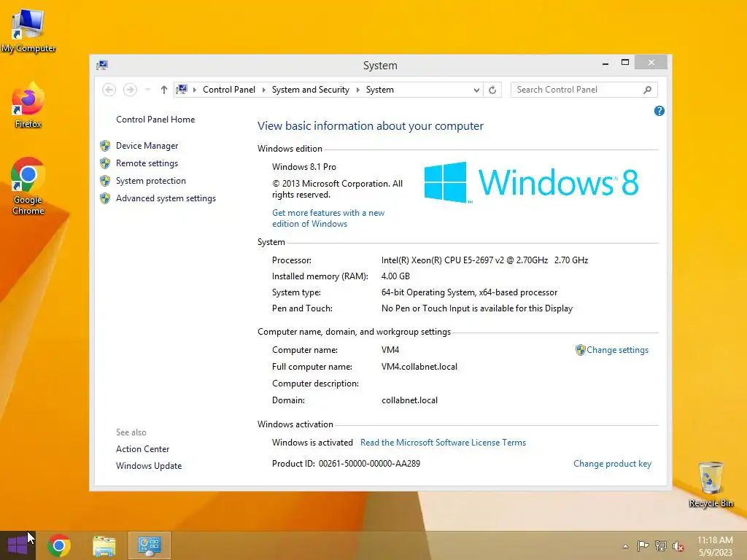Click the Windows 8 logo
This screenshot has height=560, width=747.
tap(531, 182)
